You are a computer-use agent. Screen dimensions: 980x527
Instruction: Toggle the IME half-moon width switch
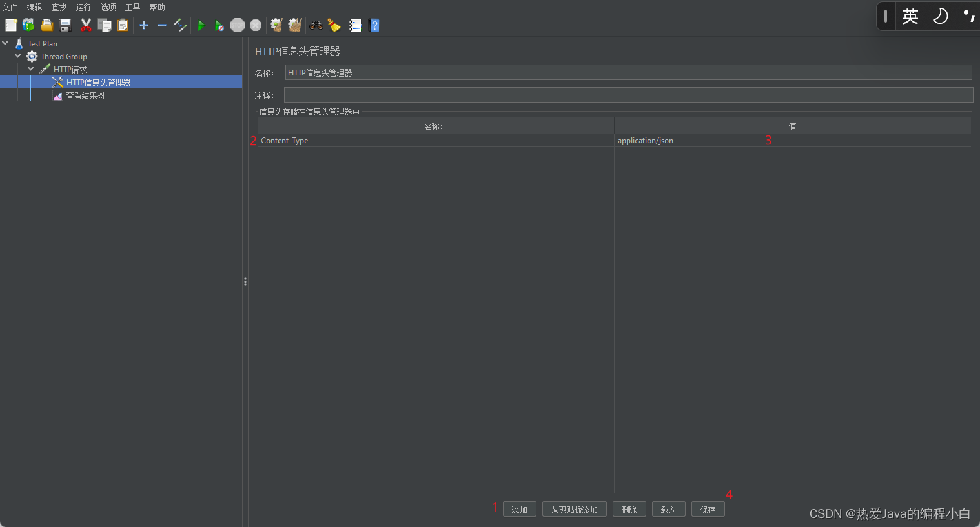(x=941, y=16)
